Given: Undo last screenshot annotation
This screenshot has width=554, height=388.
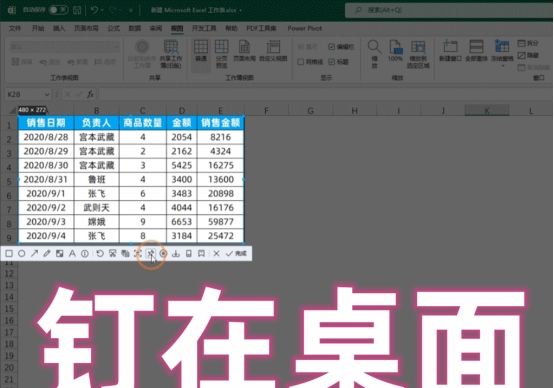Looking at the screenshot, I should coord(100,253).
